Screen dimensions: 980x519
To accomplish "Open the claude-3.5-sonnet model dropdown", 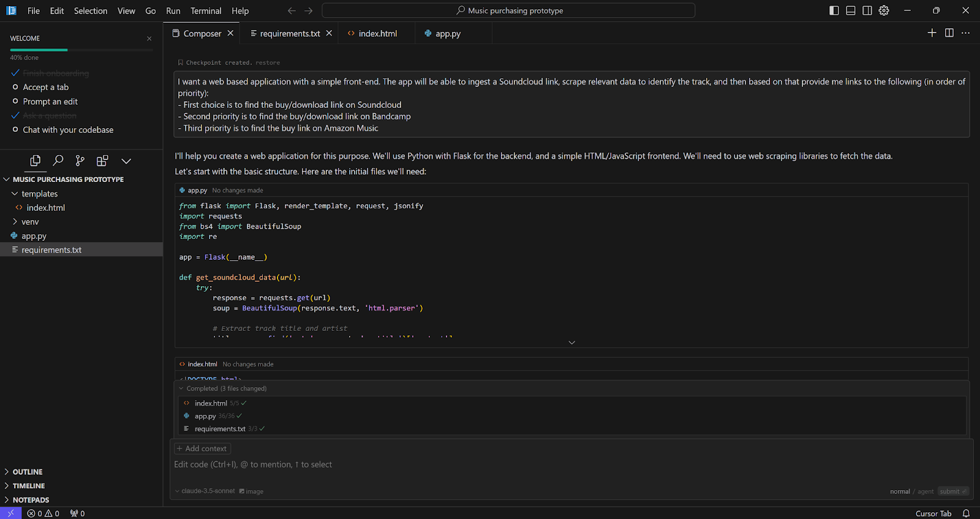I will [205, 491].
